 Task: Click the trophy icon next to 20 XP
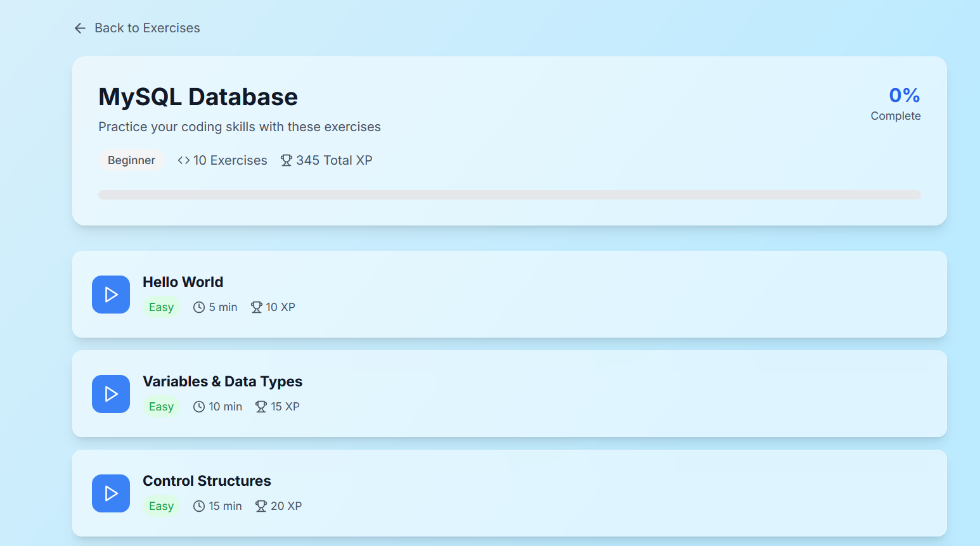click(x=261, y=506)
